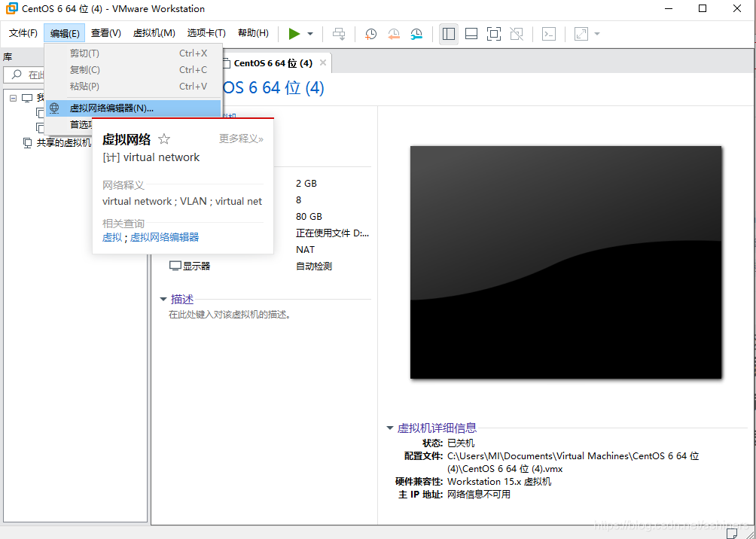
Task: Click the [计] virtual network translation text
Action: click(151, 157)
